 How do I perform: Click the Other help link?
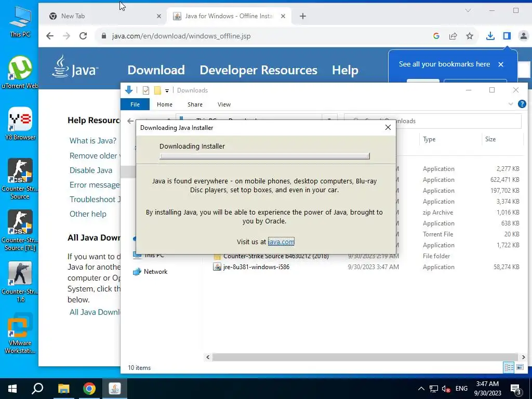coord(88,214)
